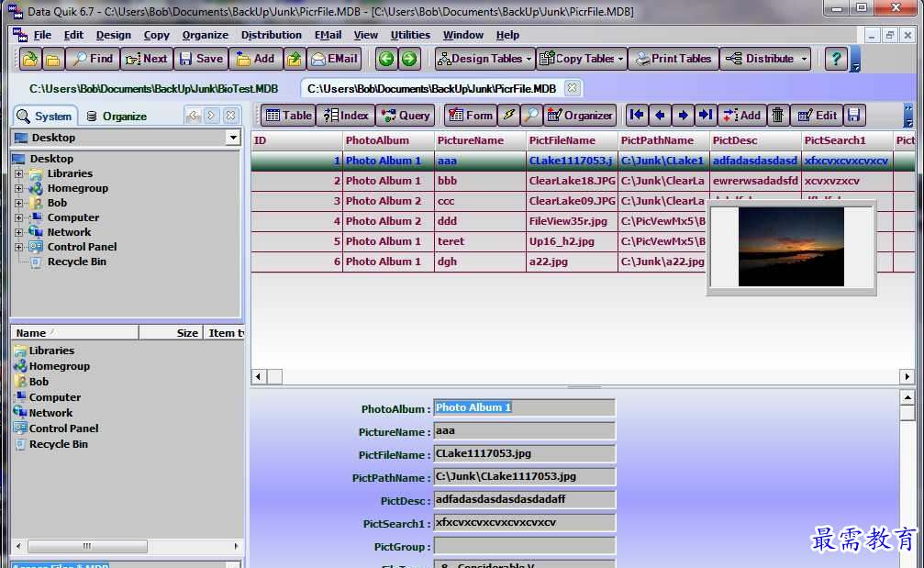Image resolution: width=924 pixels, height=568 pixels.
Task: Click the sunset photo thumbnail preview
Action: [x=791, y=247]
